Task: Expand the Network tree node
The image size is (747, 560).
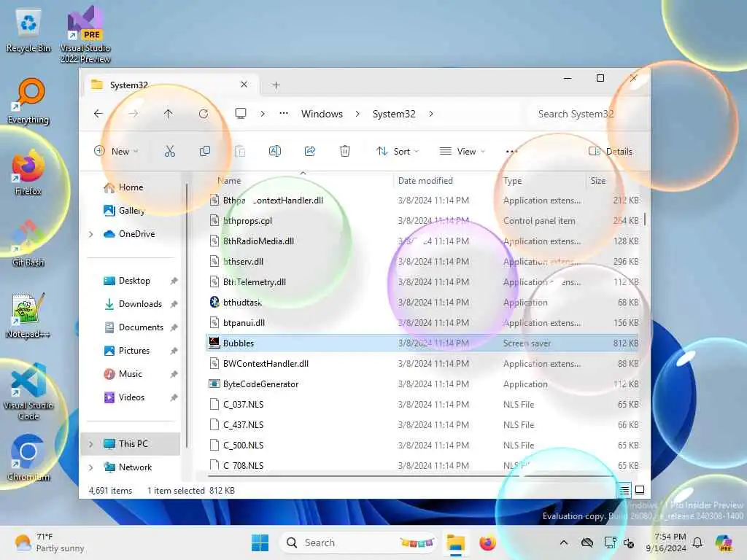Action: (91, 467)
